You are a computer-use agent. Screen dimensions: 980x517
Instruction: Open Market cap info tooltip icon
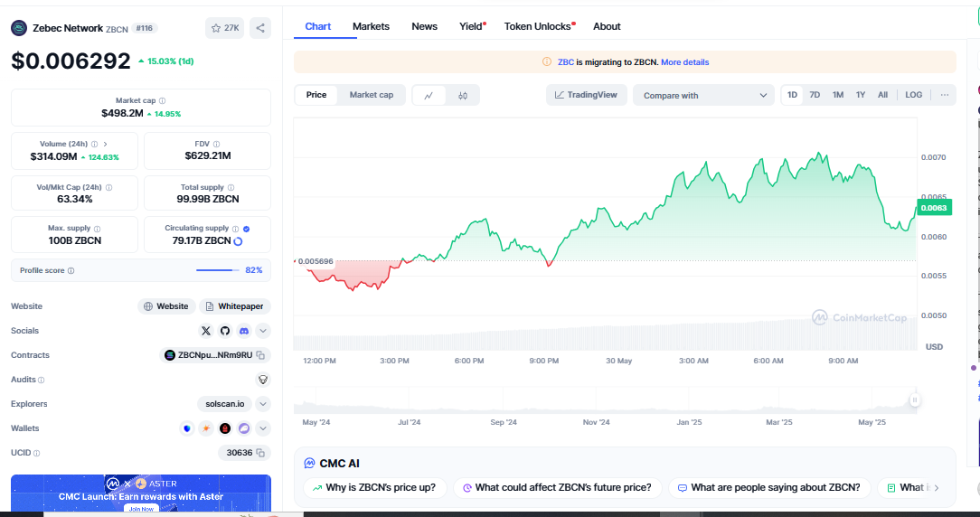pos(163,100)
